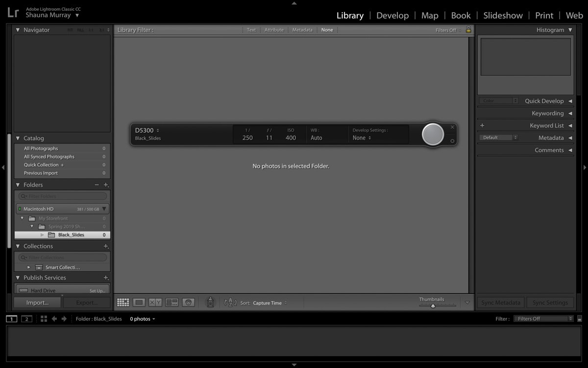
Task: Switch to Loupe view
Action: pos(139,302)
